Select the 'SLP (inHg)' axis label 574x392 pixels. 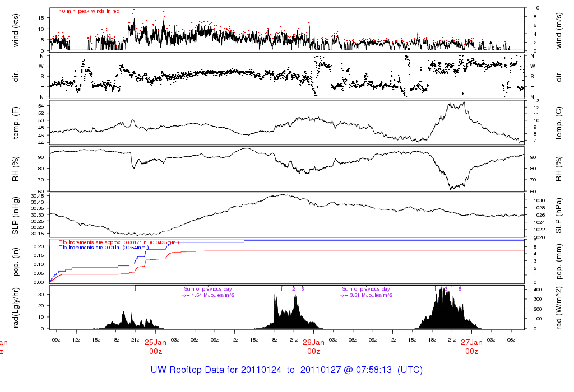[x=16, y=215]
